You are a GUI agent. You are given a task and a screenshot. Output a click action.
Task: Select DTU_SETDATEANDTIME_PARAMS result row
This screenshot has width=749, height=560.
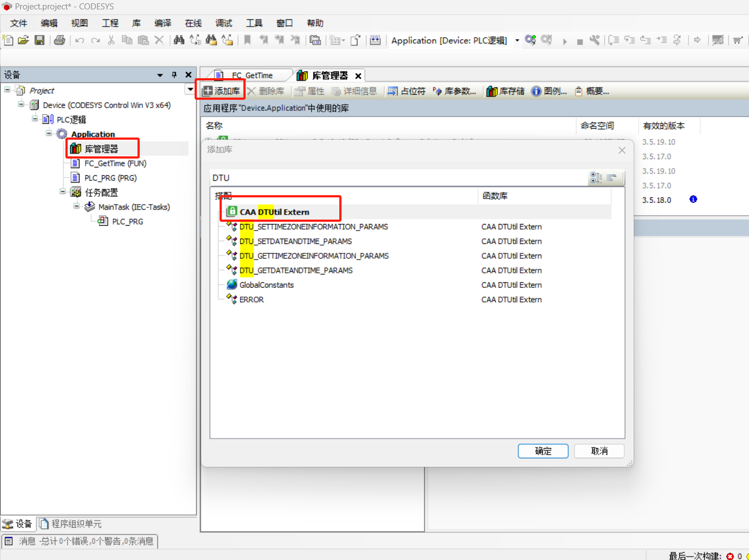pos(295,241)
